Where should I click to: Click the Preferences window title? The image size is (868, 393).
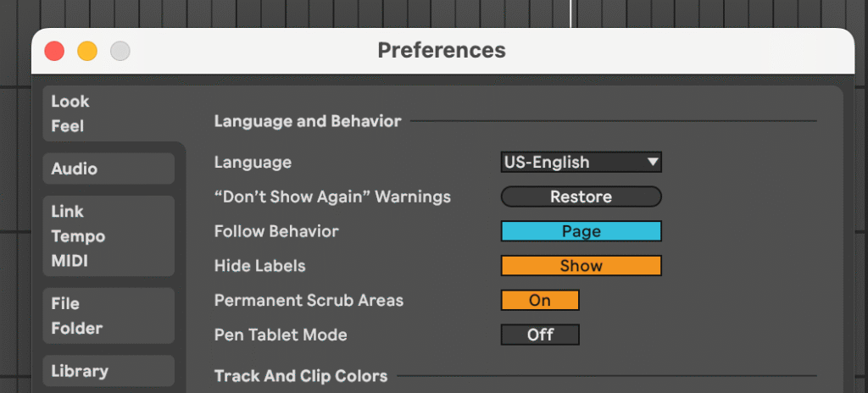point(442,51)
